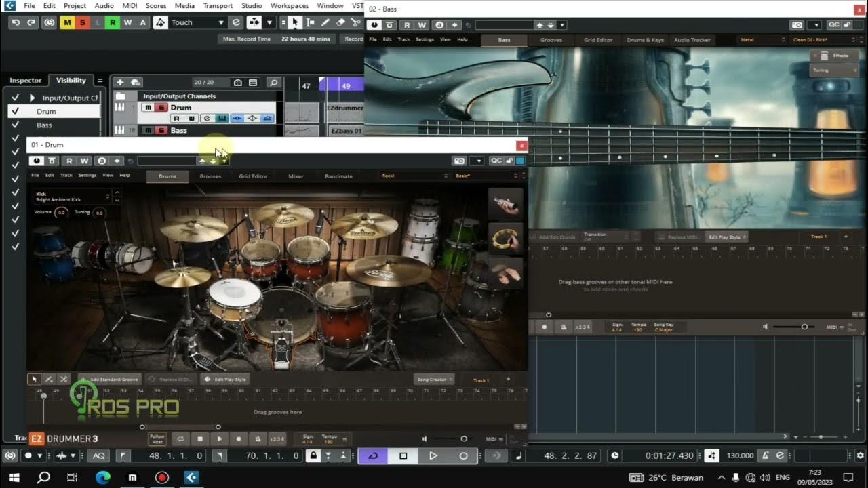Uncheck Drum visibility checkbox

(x=15, y=111)
